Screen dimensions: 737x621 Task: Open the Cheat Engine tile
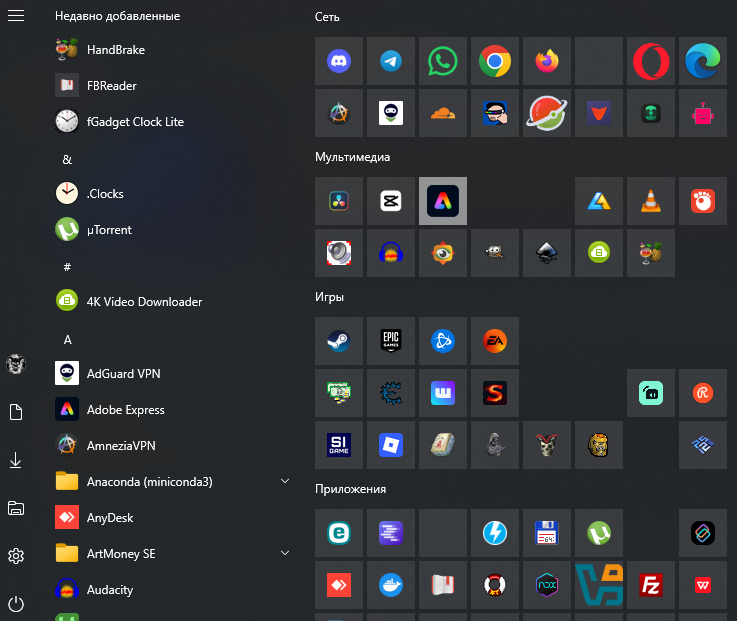coord(391,393)
